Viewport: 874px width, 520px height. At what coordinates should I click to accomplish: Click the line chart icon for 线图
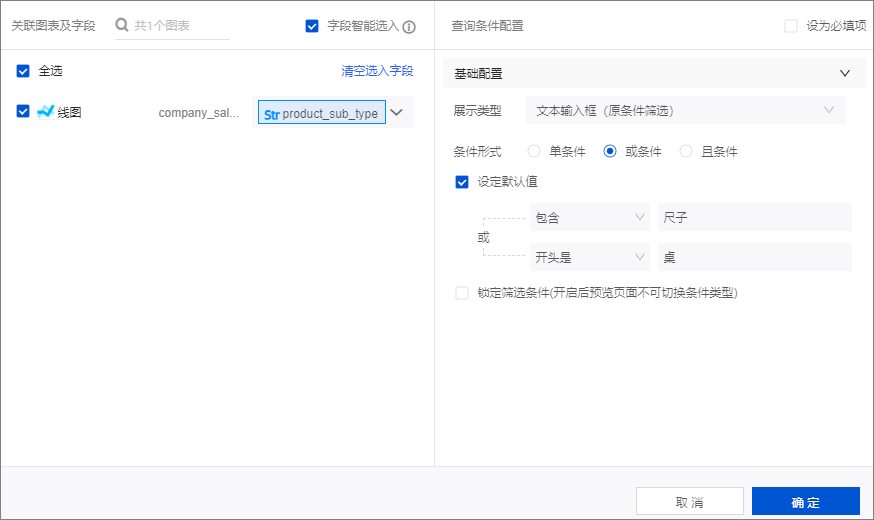45,112
